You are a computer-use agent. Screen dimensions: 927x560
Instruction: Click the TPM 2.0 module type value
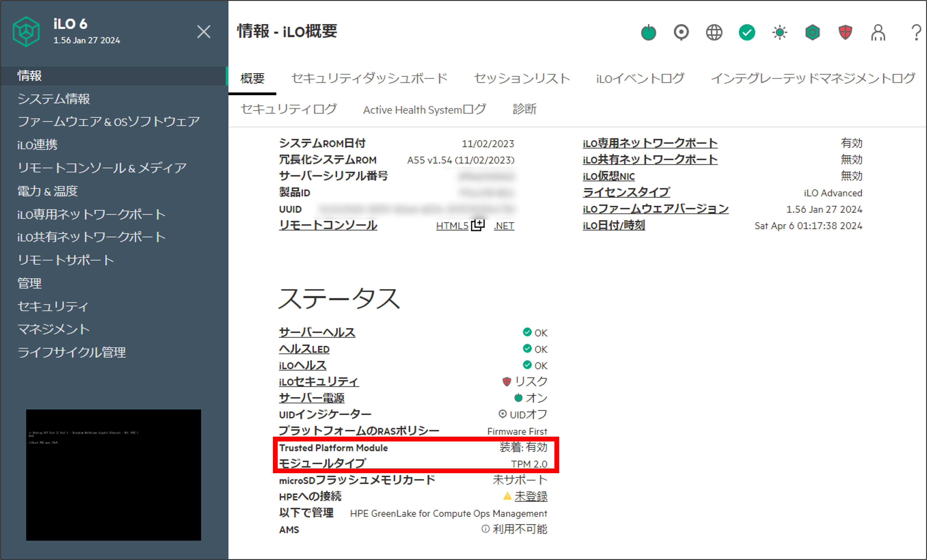529,464
